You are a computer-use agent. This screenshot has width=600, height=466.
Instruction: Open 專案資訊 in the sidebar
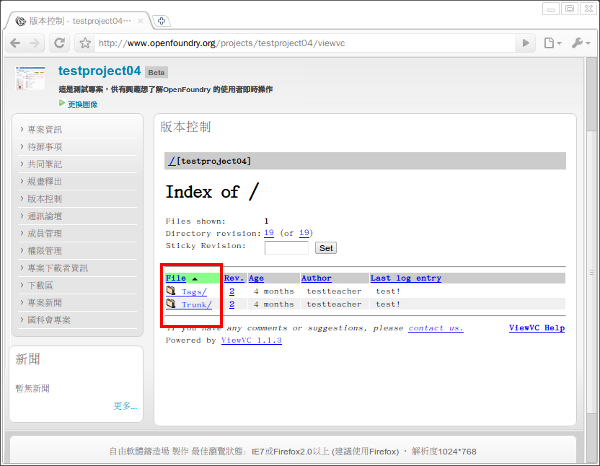44,130
